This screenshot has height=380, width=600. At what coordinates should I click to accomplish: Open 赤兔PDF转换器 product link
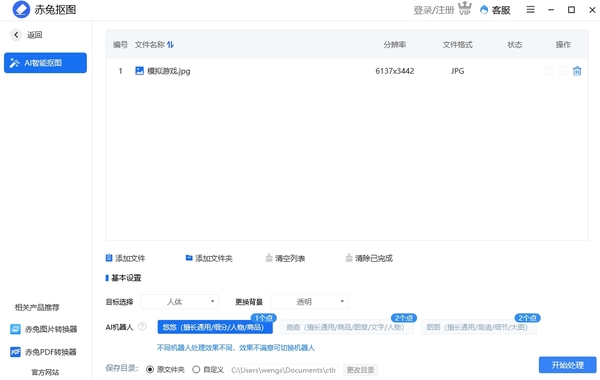coord(43,352)
